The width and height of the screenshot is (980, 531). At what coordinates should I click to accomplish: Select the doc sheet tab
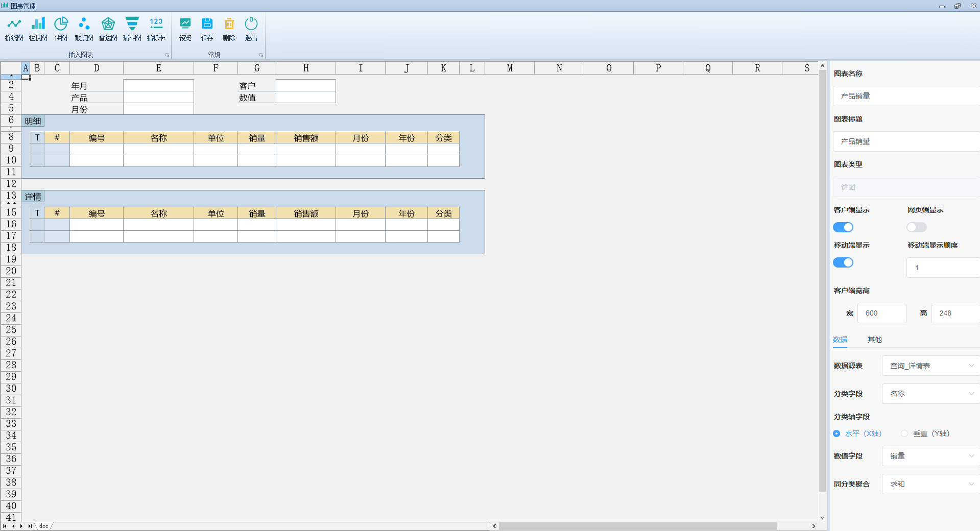44,526
